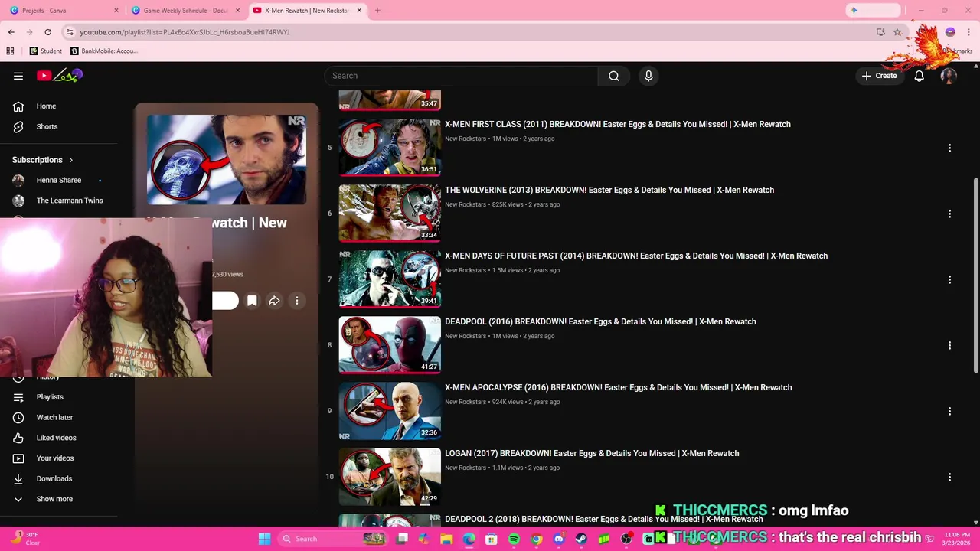980x551 pixels.
Task: Share the playlist with the arrow icon
Action: point(274,301)
